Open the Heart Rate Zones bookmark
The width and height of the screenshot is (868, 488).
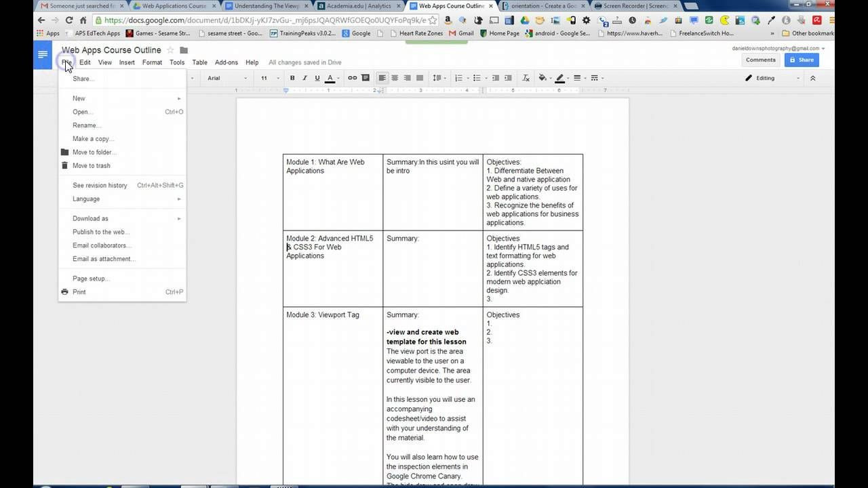point(415,33)
